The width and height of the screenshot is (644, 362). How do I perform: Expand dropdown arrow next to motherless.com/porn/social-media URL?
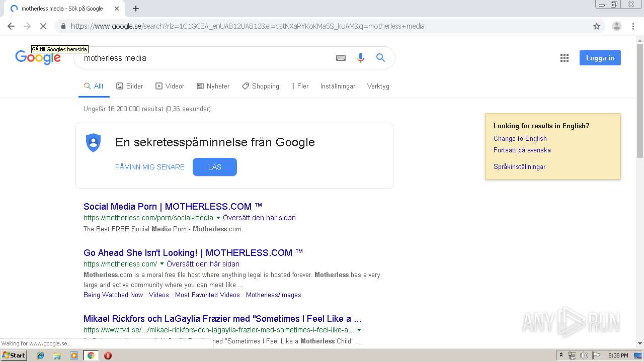pyautogui.click(x=218, y=218)
